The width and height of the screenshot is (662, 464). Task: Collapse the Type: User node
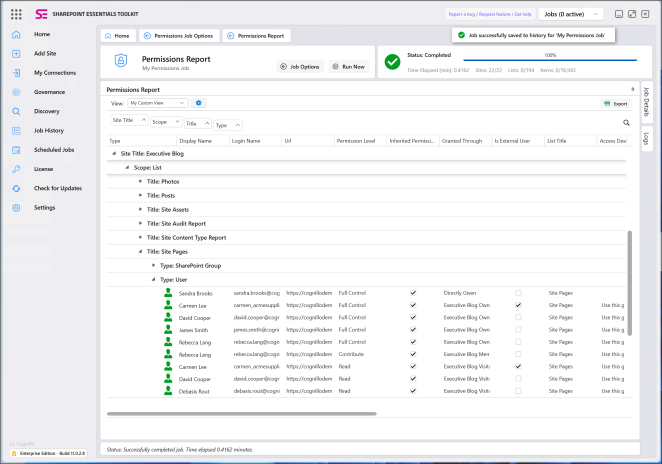153,279
